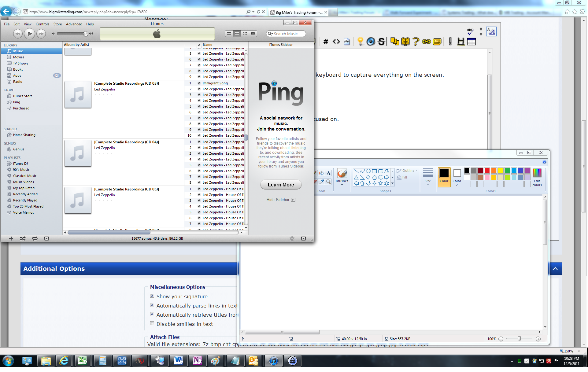Insert code tag using the # icon
This screenshot has width=588, height=372.
point(326,42)
